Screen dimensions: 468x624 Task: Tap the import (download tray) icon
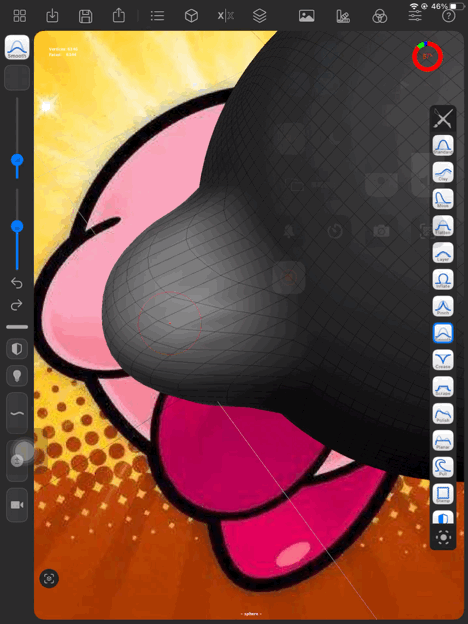(x=52, y=16)
